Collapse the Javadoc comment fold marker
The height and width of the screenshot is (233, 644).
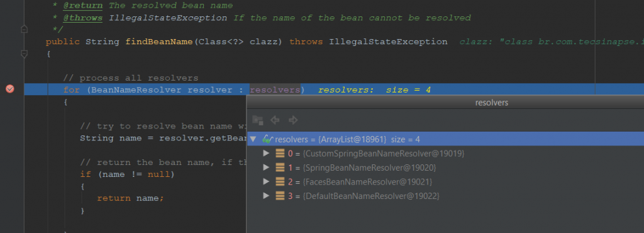pyautogui.click(x=25, y=29)
